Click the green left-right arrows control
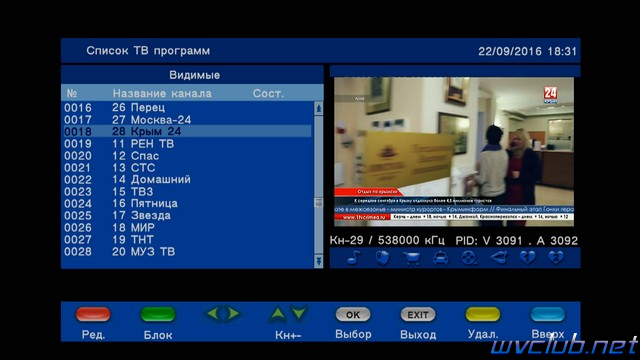 coord(223,313)
